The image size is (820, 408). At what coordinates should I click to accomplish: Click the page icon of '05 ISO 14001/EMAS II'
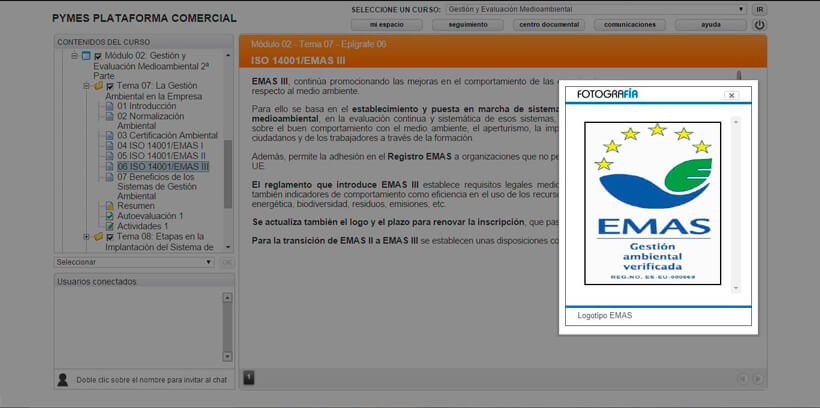click(x=109, y=156)
